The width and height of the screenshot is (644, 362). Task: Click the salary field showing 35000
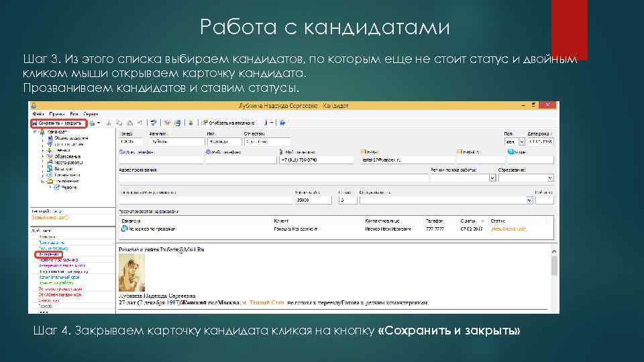pos(313,200)
